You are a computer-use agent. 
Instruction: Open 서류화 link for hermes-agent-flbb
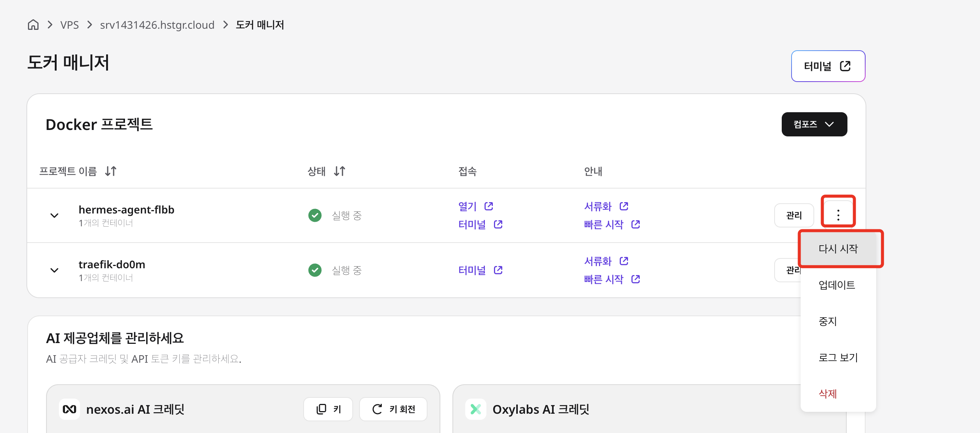point(606,206)
